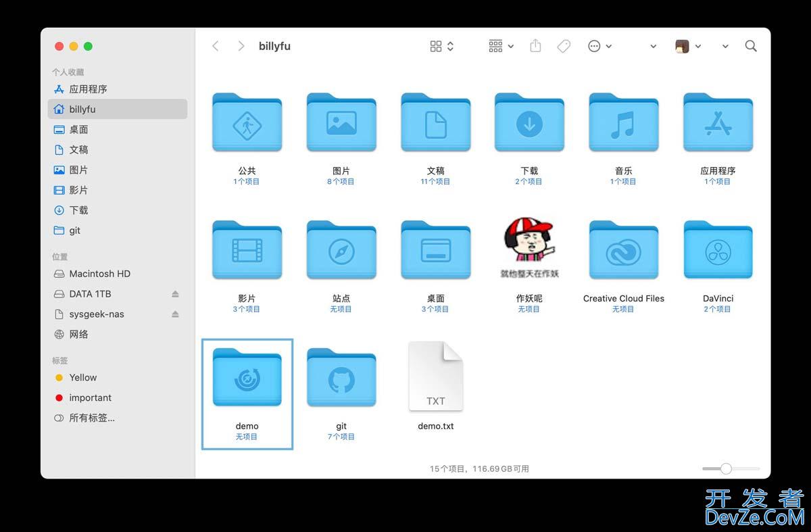The height and width of the screenshot is (532, 811).
Task: Go back with the left chevron button
Action: [216, 46]
